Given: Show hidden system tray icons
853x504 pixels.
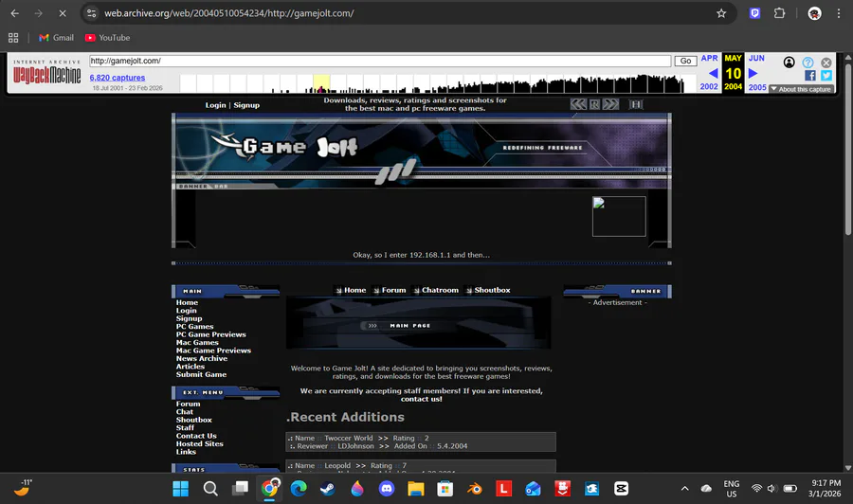Looking at the screenshot, I should click(x=685, y=489).
